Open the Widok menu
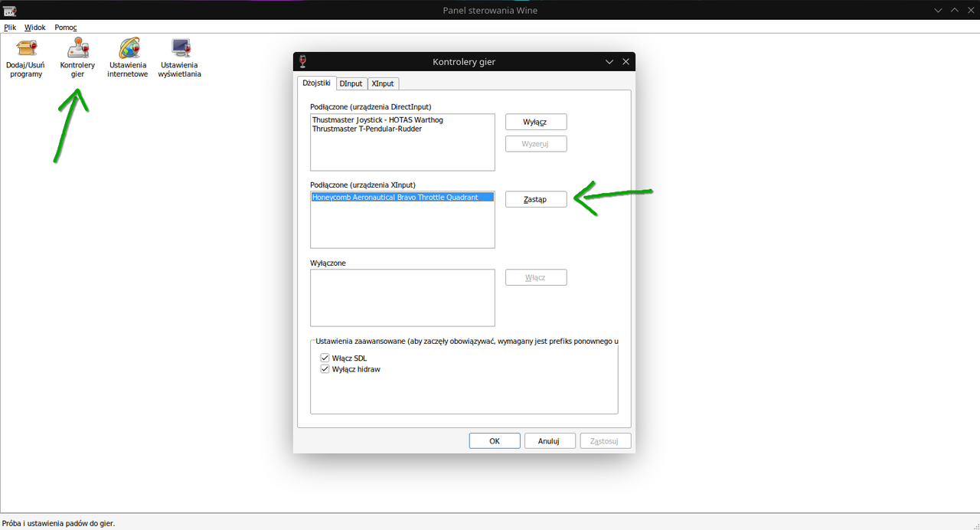The height and width of the screenshot is (530, 980). [x=35, y=27]
